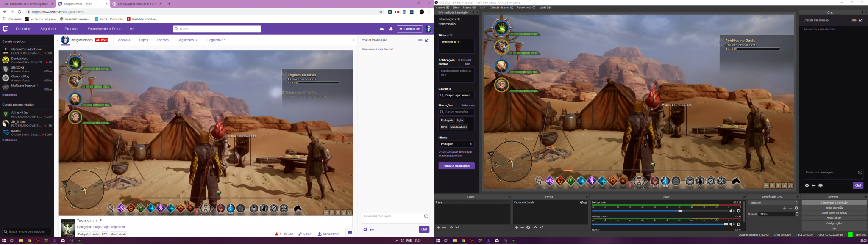Open source properties gear in Fontes

[528, 228]
